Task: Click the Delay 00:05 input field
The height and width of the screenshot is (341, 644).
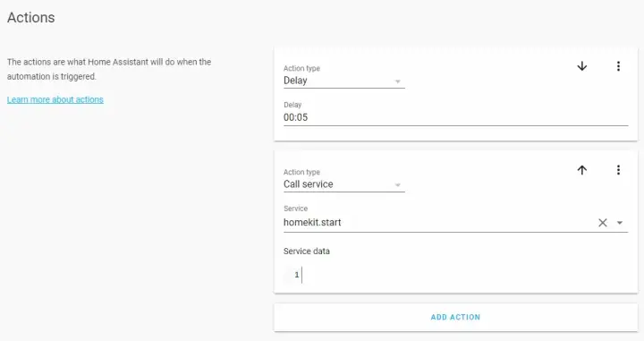Action: tap(455, 117)
